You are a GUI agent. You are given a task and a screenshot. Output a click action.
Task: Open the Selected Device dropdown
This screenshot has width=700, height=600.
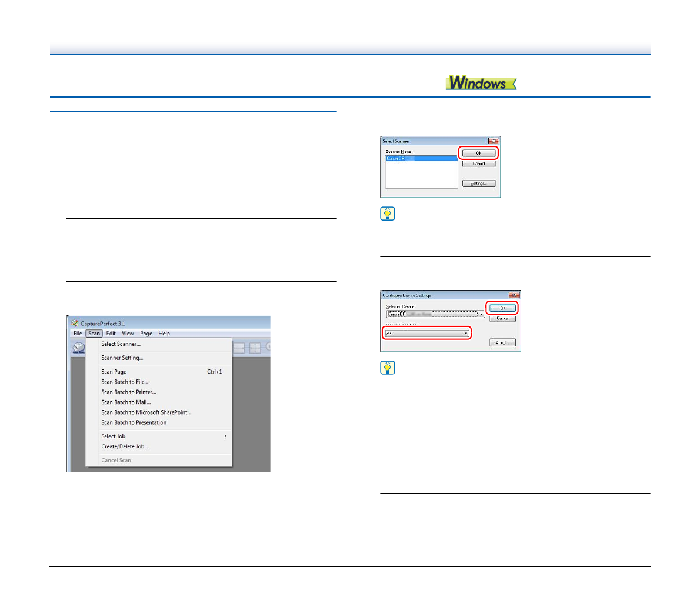(x=482, y=315)
